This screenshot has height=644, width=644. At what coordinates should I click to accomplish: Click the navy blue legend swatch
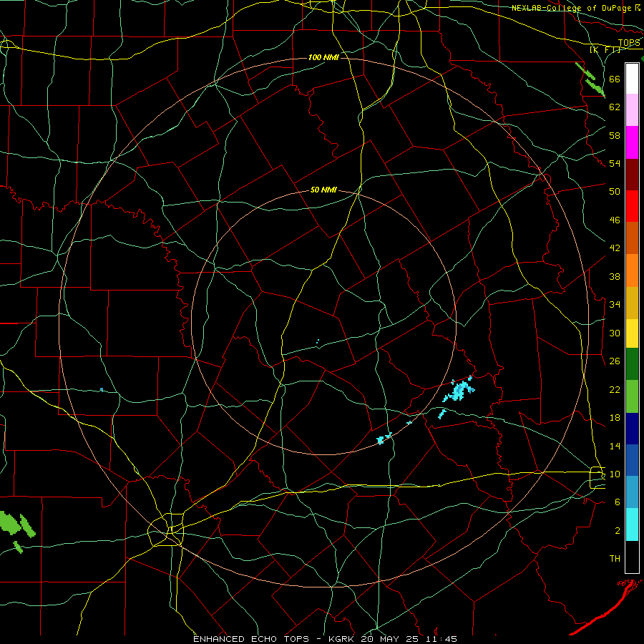(632, 429)
